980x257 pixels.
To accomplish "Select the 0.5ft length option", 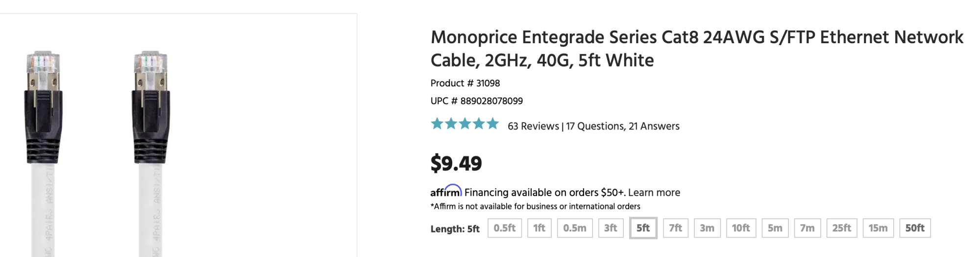I will (504, 228).
